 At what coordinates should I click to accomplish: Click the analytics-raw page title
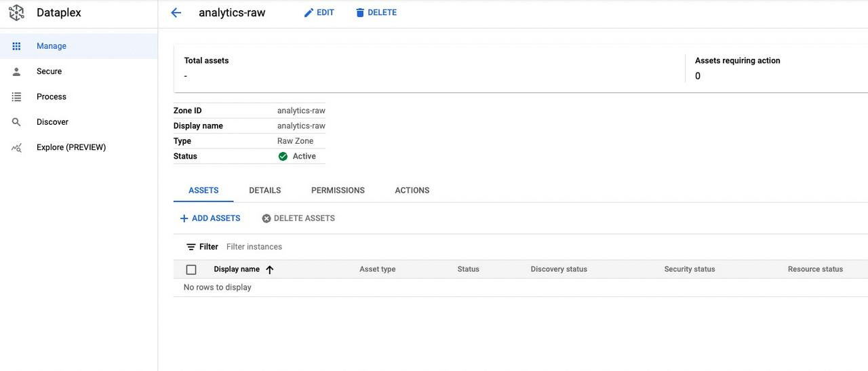tap(232, 12)
